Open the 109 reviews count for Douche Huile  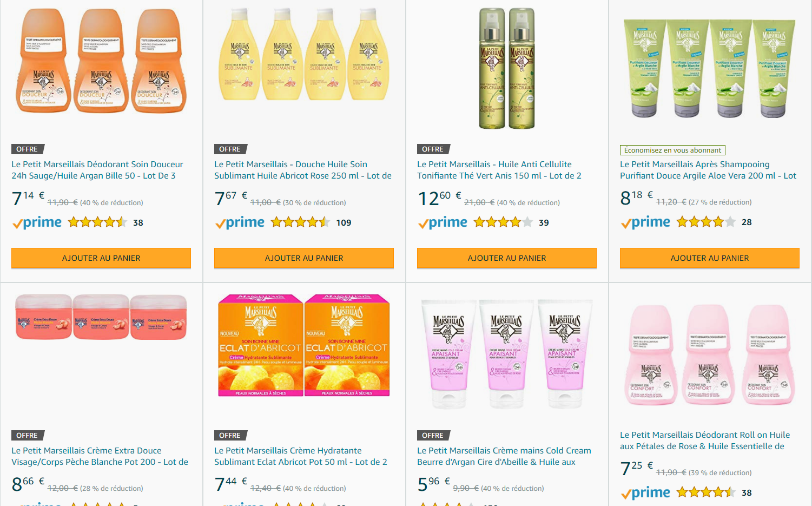pos(344,222)
